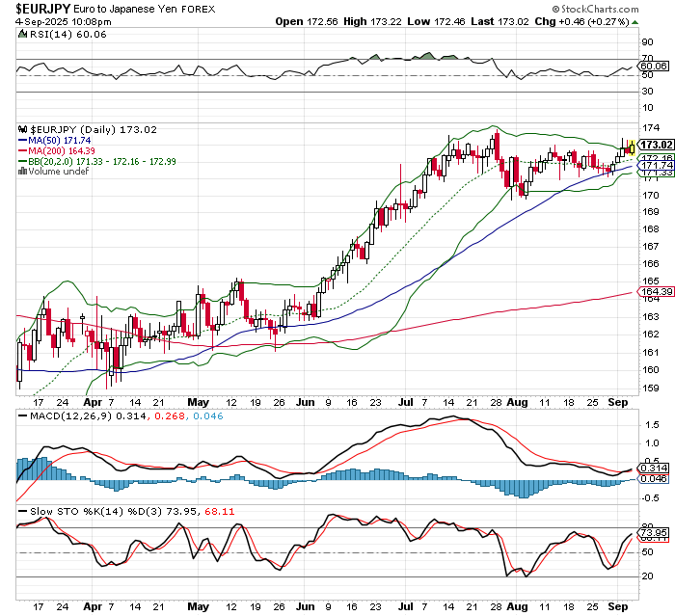Click the highlighted latest candlestick on the chart
This screenshot has height=616, width=675.
[x=631, y=147]
